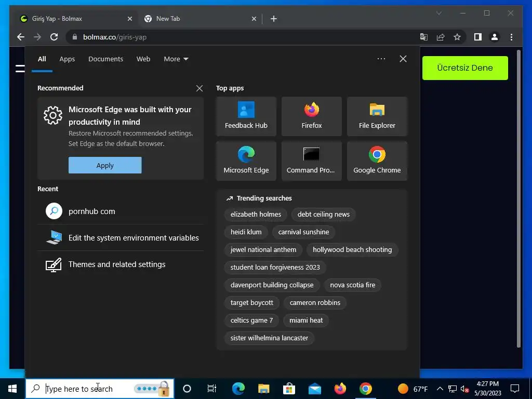This screenshot has height=399, width=532.
Task: Select hollywood beach shooting chip
Action: pos(352,250)
